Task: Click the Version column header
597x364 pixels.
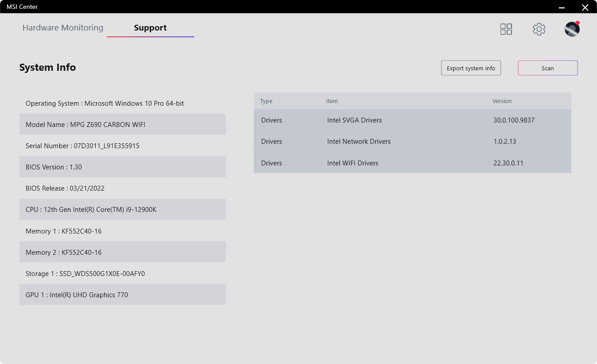Action: point(502,101)
